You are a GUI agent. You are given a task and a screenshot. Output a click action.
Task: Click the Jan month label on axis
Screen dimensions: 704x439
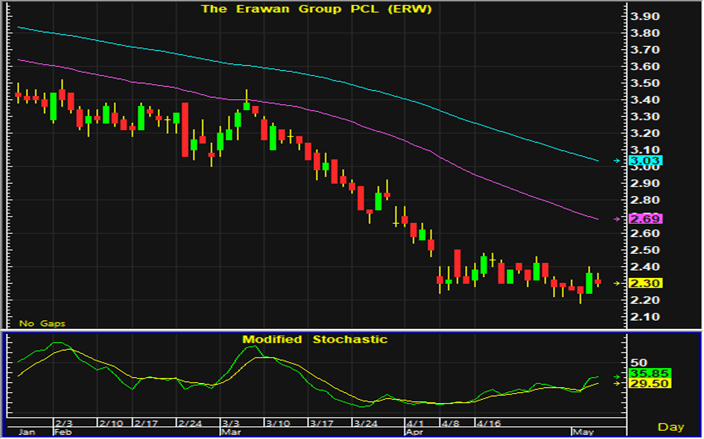pyautogui.click(x=27, y=433)
